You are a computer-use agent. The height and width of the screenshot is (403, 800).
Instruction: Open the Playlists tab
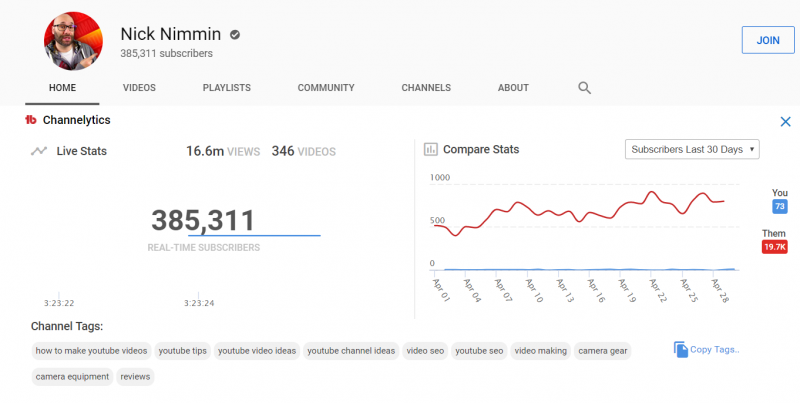[226, 88]
